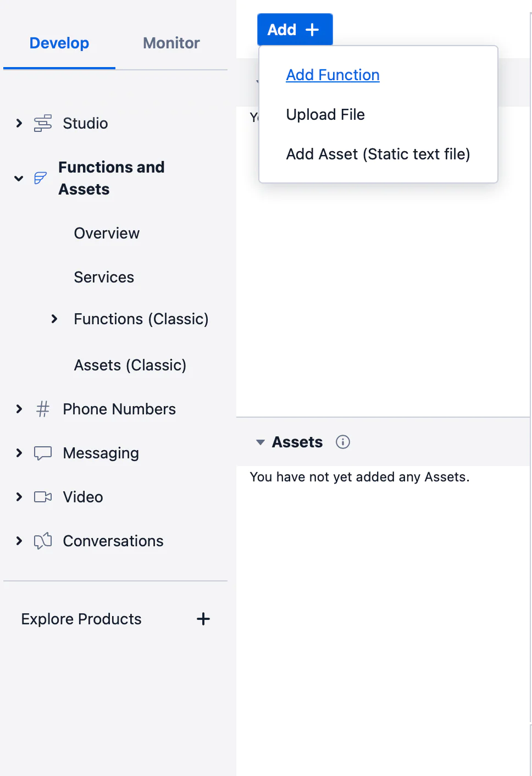Collapse the Functions and Assets section
Viewport: 532px width, 776px height.
coord(19,178)
